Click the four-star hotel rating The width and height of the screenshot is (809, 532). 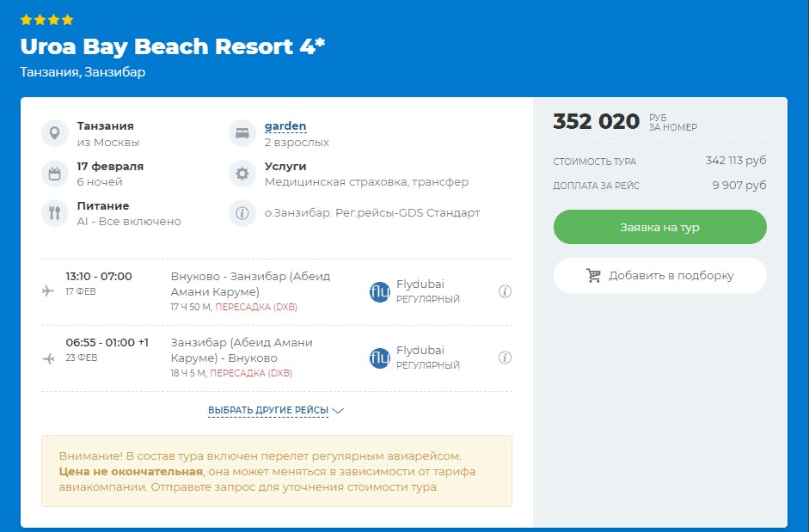click(47, 20)
